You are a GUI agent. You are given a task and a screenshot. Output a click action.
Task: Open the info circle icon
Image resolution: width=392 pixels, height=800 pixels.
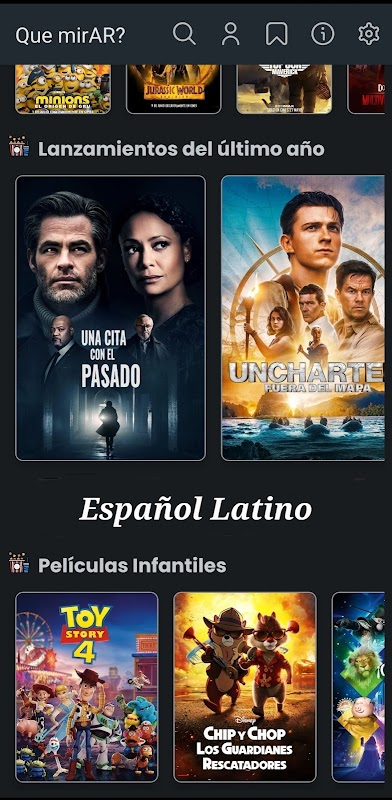pos(323,34)
